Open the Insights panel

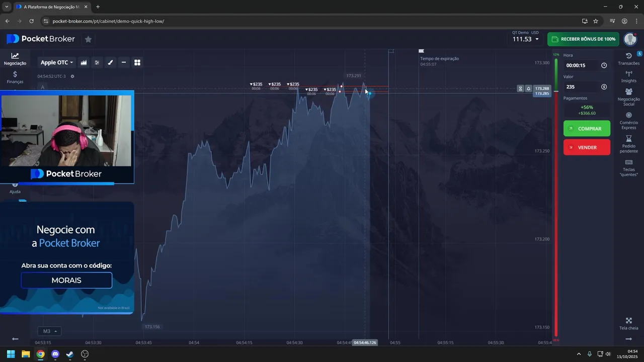(628, 76)
